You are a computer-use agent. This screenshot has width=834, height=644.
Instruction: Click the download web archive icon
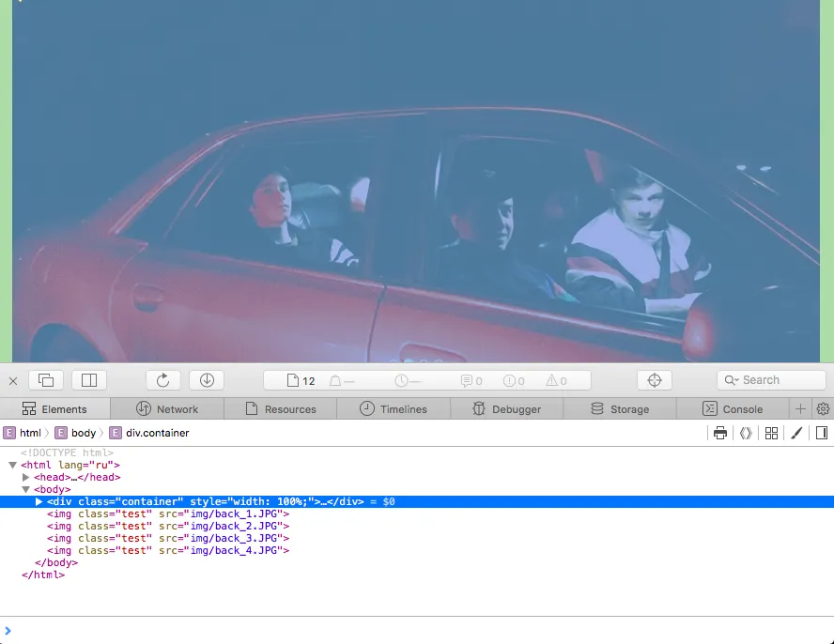pos(207,380)
